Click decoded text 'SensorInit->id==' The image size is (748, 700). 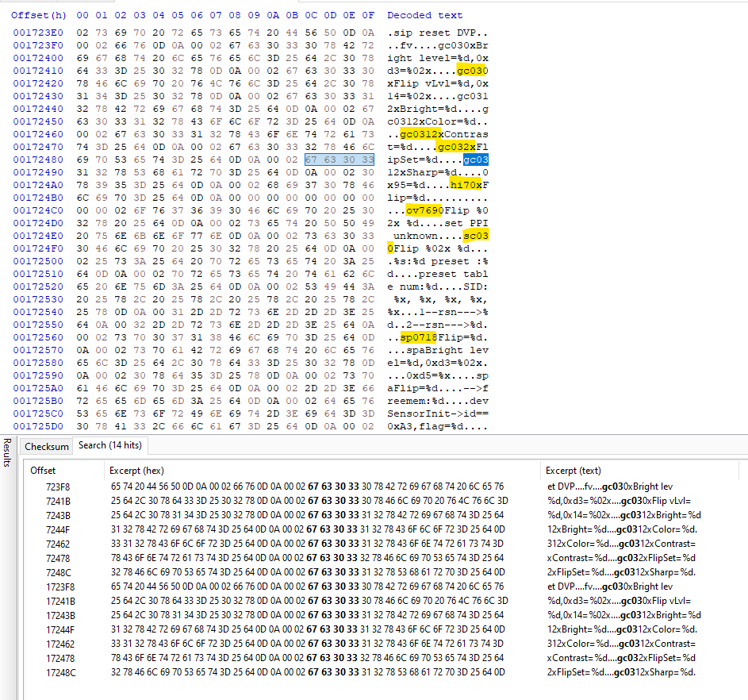coord(437,413)
